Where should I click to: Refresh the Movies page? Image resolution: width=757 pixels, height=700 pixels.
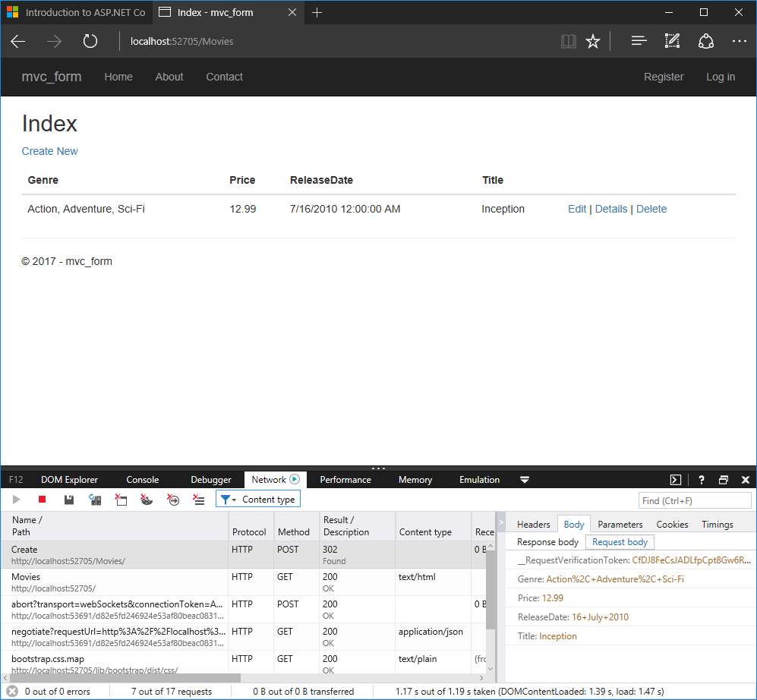tap(90, 42)
